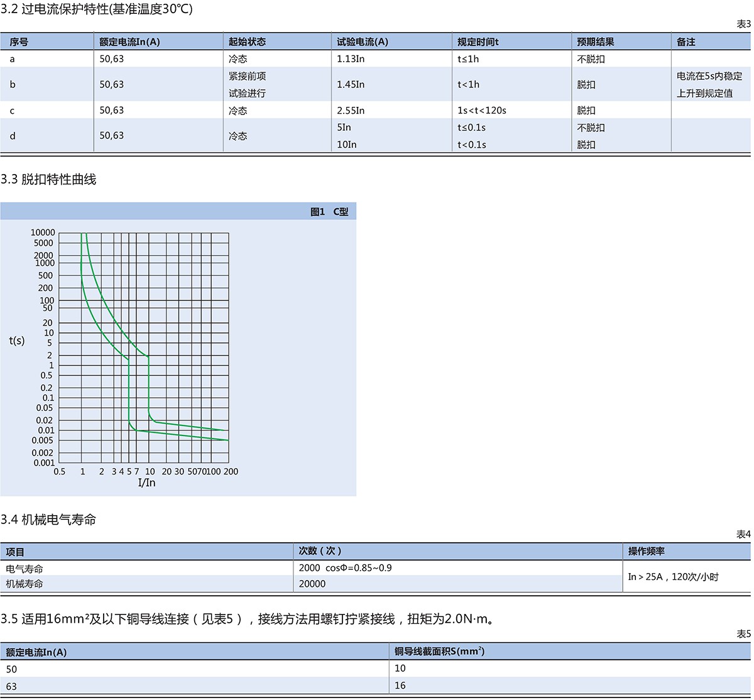Click the 铜导线截面积S(mm²) column header

(439, 652)
